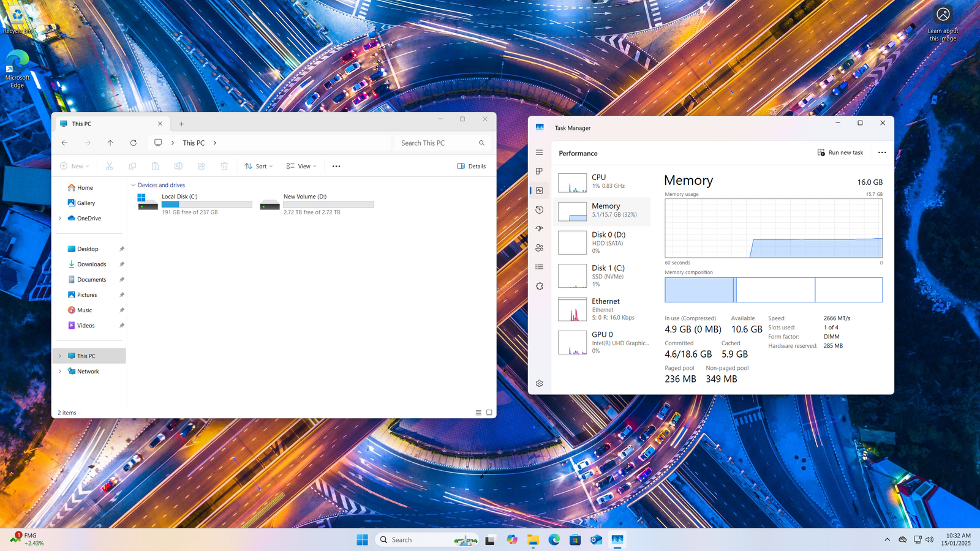Unpin Desktop using its pin icon

(x=121, y=249)
